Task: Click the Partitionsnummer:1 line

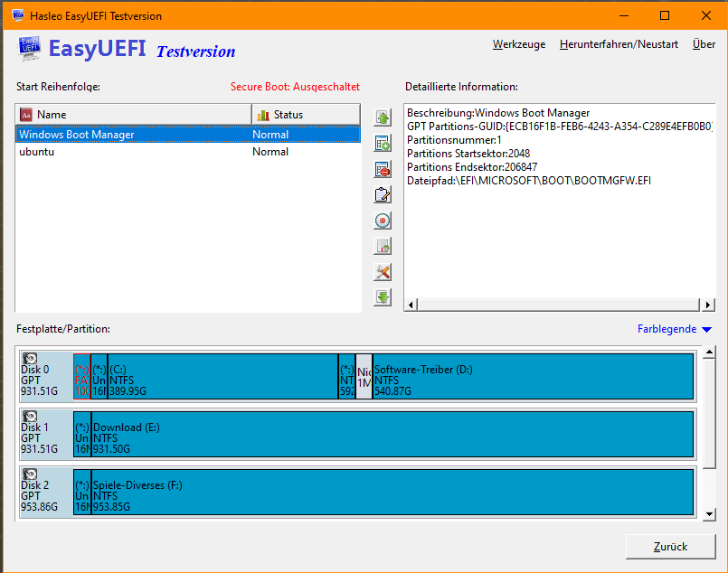Action: [x=454, y=140]
